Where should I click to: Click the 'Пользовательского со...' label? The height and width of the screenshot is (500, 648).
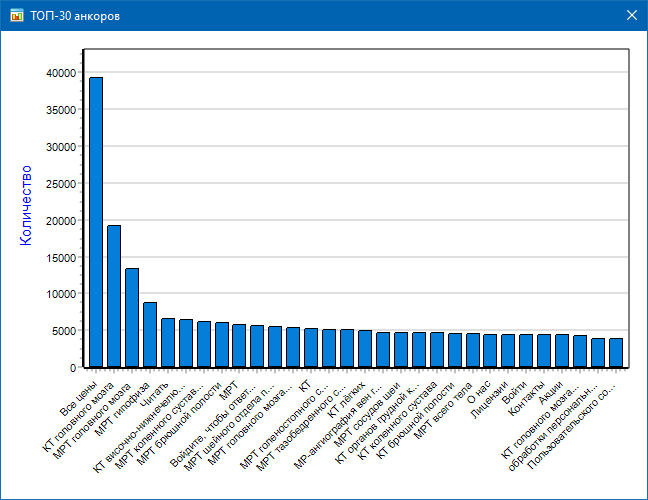click(x=572, y=427)
